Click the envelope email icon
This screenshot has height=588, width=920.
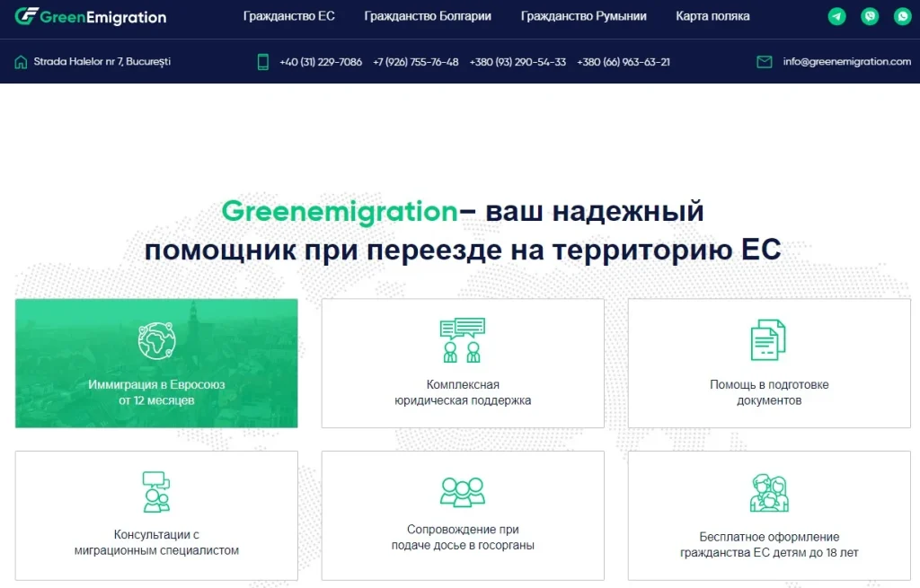(764, 62)
